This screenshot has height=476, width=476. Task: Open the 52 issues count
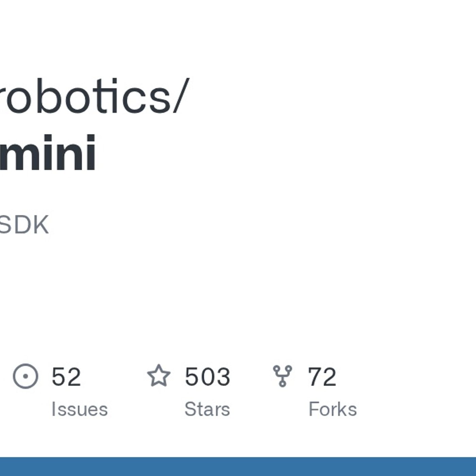tap(66, 377)
